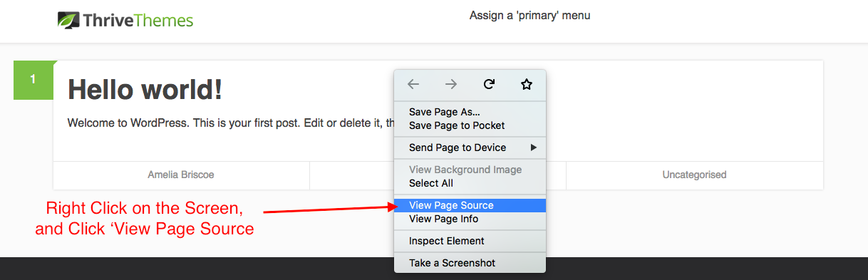Open the Uncategorised category link

pyautogui.click(x=694, y=175)
